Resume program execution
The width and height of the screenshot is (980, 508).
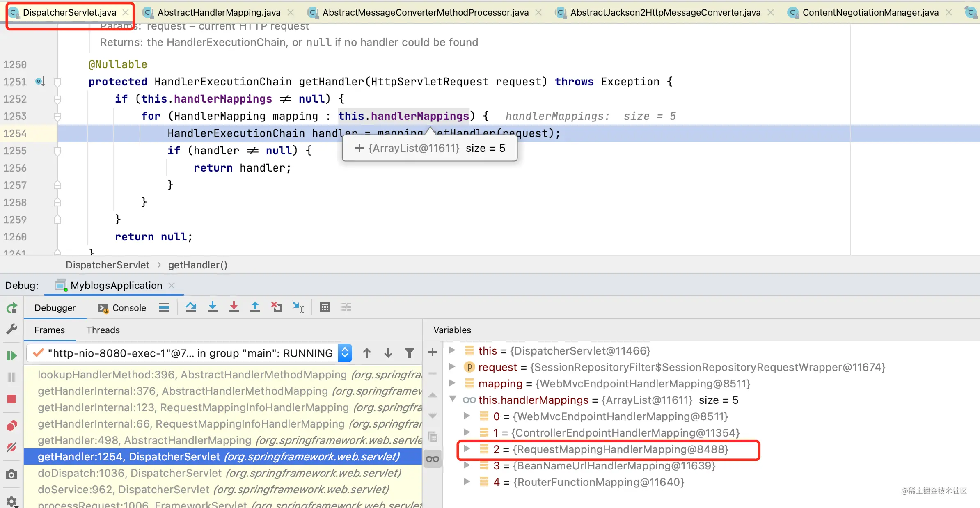click(x=12, y=355)
